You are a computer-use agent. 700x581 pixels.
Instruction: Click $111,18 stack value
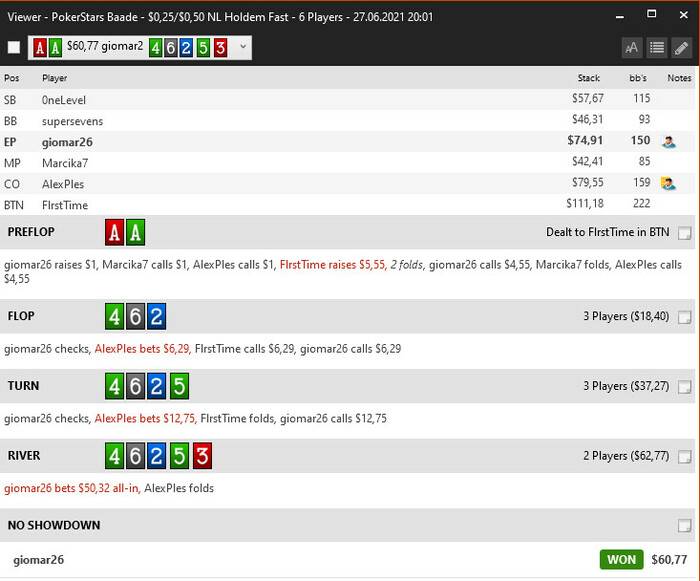click(x=585, y=204)
